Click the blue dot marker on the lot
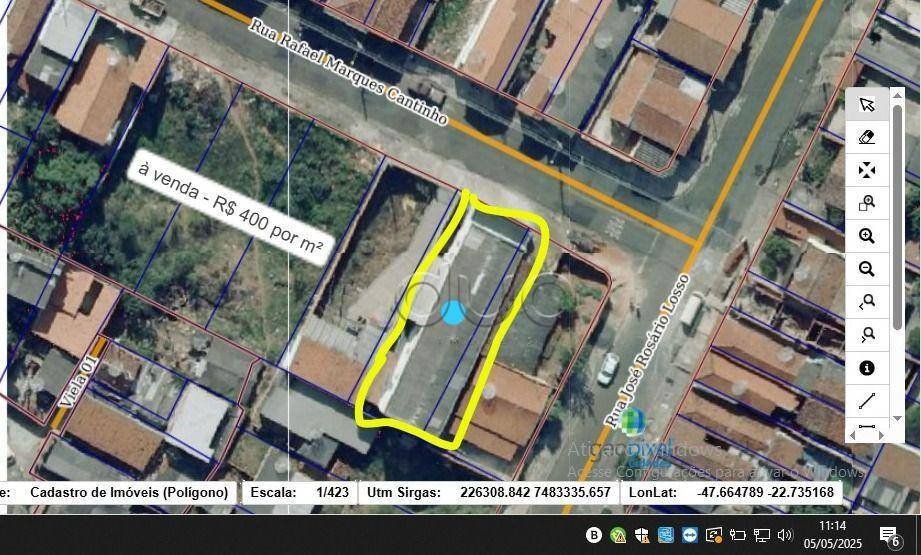921x555 pixels. tap(453, 312)
